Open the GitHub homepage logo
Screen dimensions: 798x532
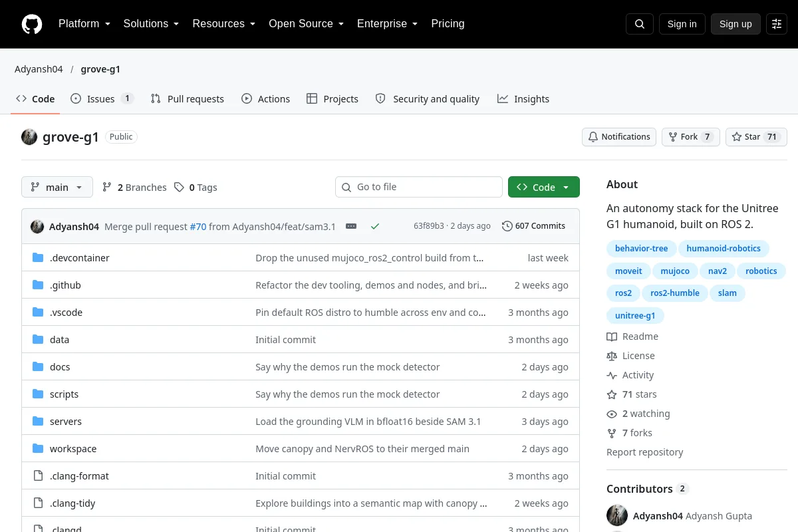[x=32, y=24]
